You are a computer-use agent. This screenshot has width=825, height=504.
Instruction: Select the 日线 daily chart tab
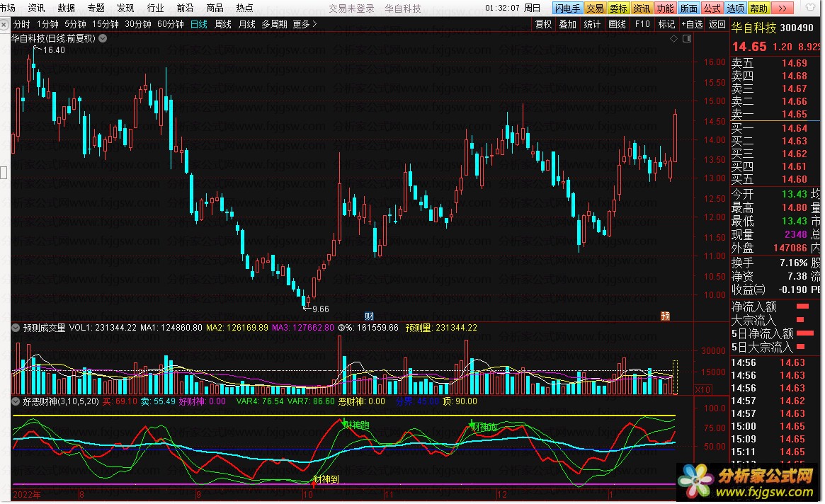click(x=198, y=24)
